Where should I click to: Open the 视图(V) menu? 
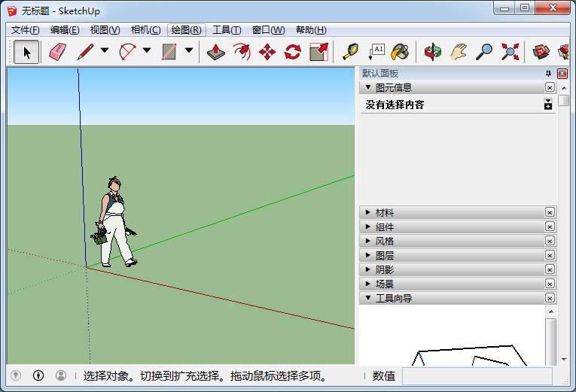tap(105, 30)
